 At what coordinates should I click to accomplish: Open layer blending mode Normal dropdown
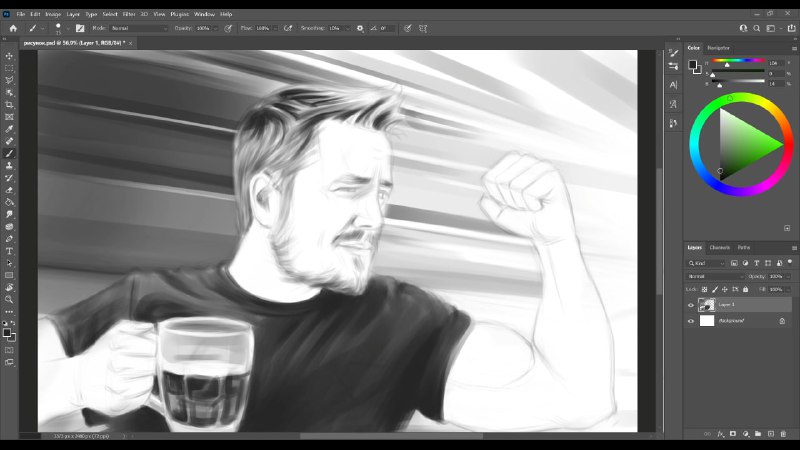pyautogui.click(x=715, y=276)
